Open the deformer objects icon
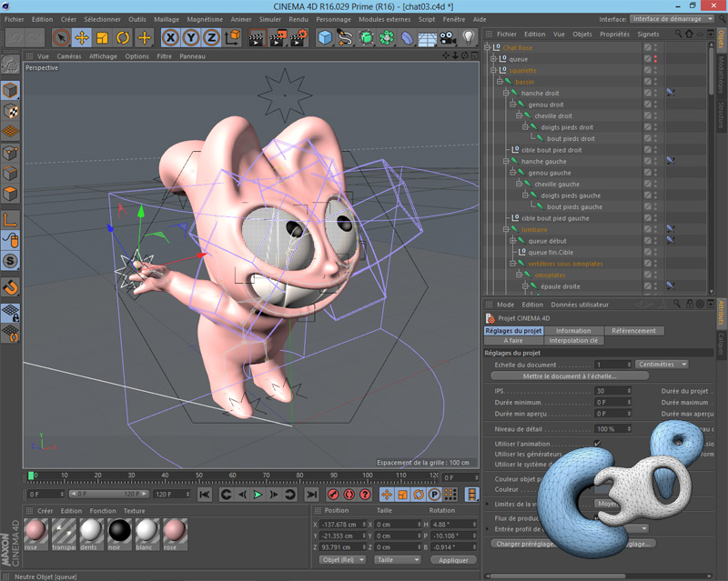This screenshot has width=728, height=581. [407, 37]
